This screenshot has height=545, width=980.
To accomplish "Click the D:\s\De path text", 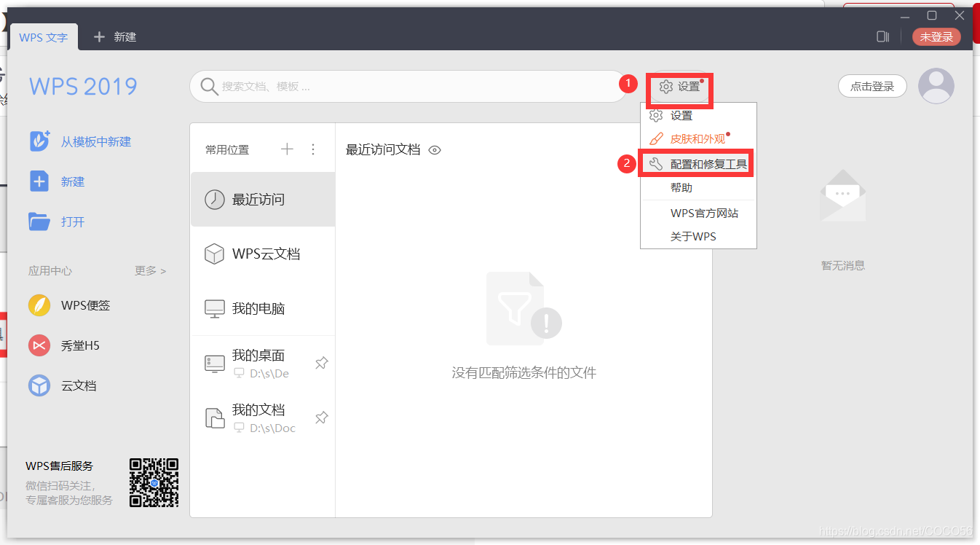I will pos(269,374).
